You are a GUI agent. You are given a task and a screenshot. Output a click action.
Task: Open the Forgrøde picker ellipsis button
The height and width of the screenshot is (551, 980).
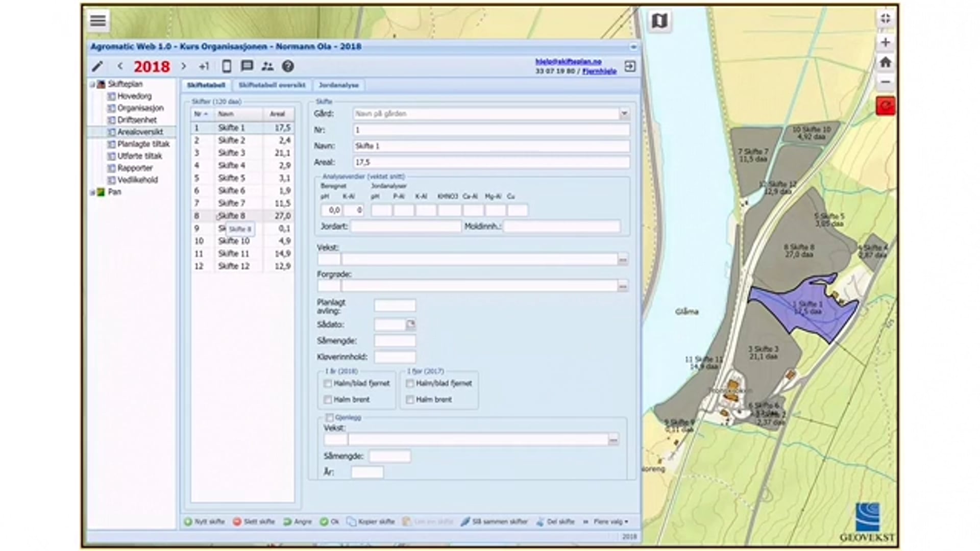(x=623, y=286)
